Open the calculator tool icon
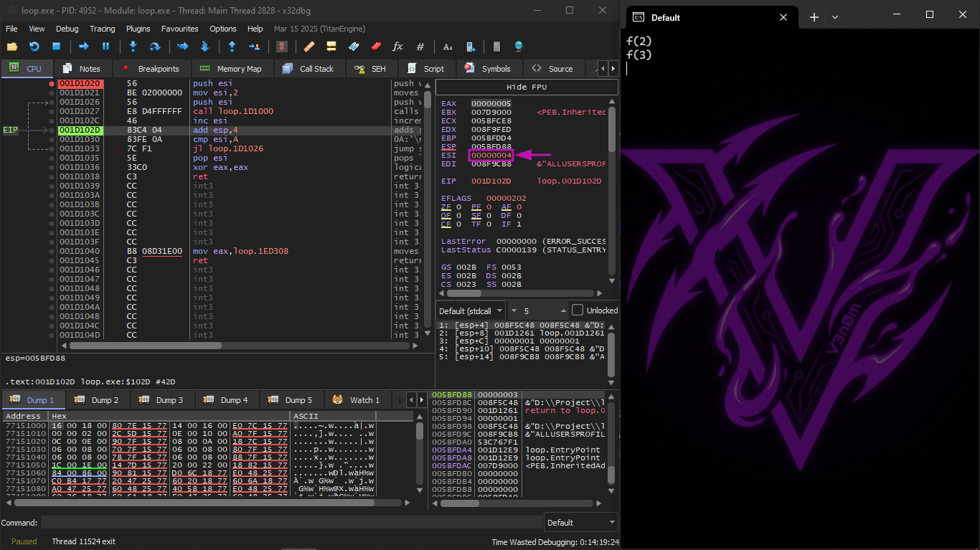 [x=496, y=47]
